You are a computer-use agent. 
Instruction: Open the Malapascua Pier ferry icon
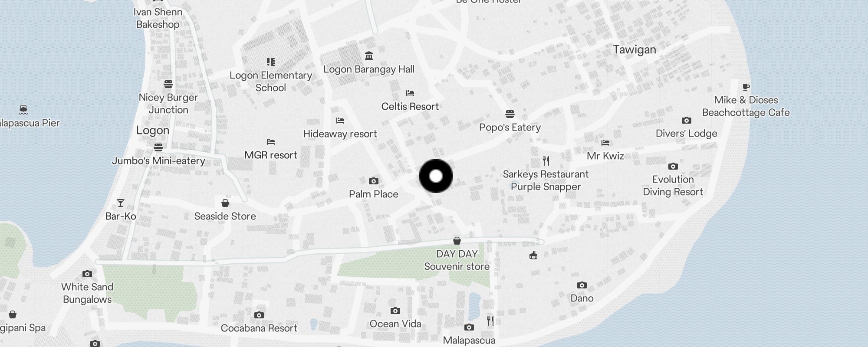23,110
